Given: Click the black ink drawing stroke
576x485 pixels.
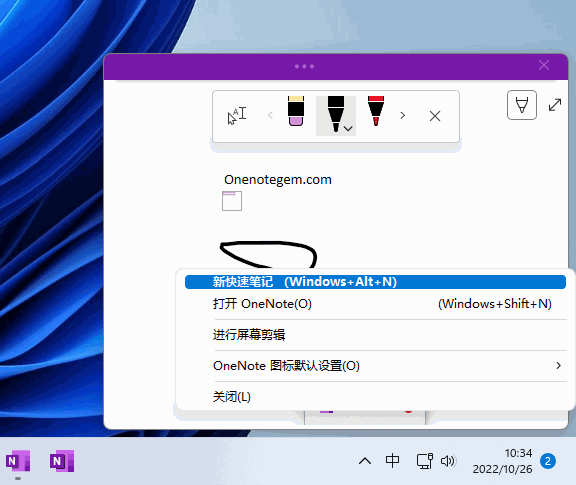Looking at the screenshot, I should (268, 255).
